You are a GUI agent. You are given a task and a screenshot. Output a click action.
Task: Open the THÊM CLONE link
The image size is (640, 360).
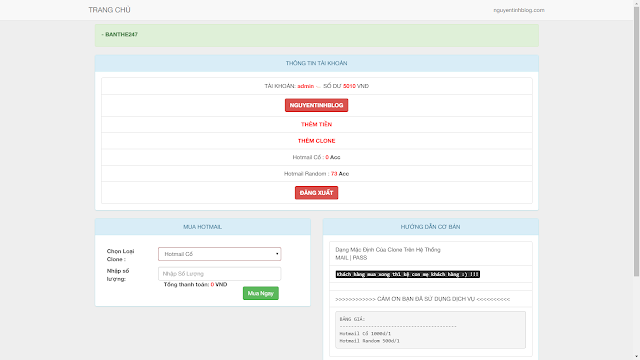(316, 141)
